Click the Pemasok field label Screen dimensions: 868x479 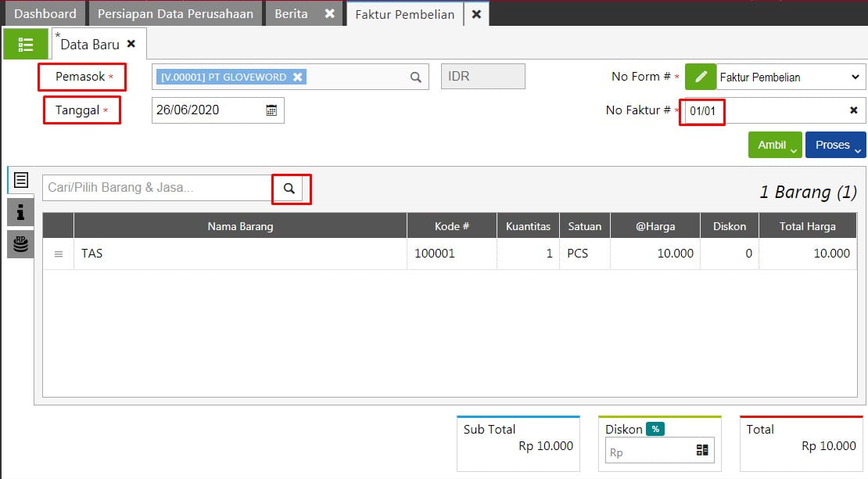click(81, 77)
